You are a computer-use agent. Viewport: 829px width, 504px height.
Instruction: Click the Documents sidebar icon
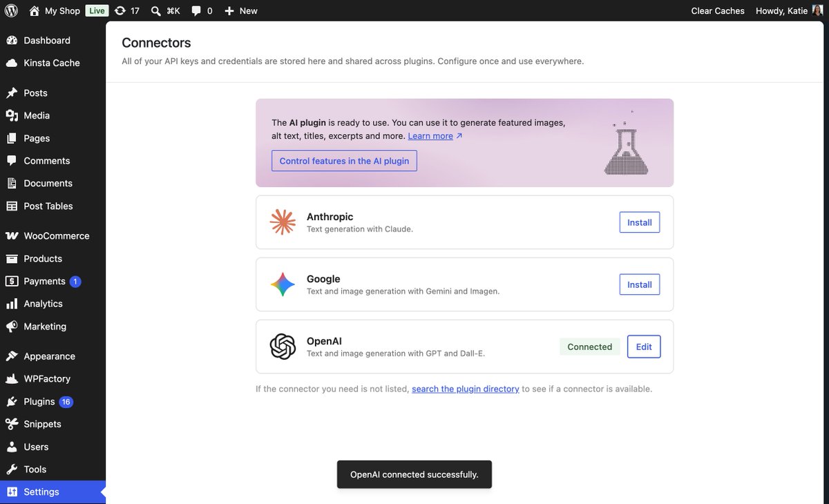click(x=12, y=183)
